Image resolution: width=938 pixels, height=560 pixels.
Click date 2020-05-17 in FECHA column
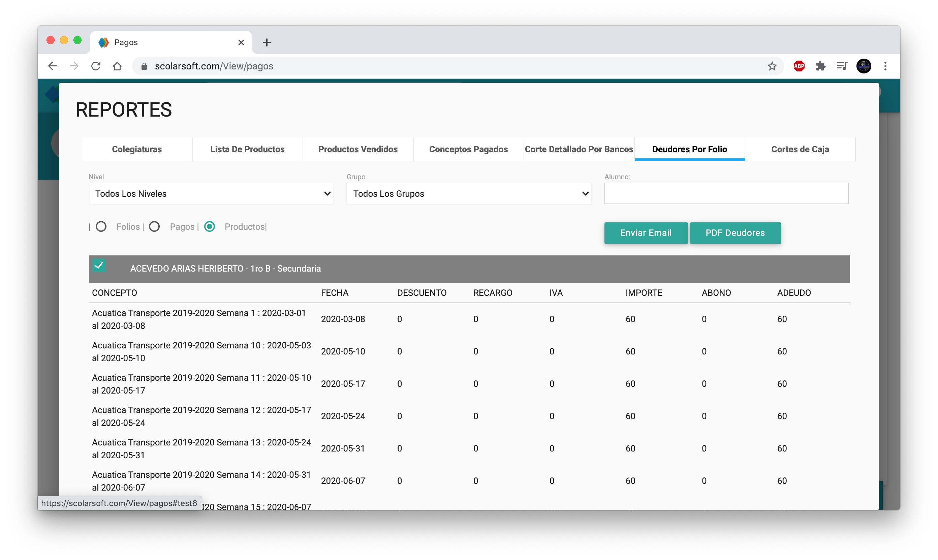click(343, 384)
